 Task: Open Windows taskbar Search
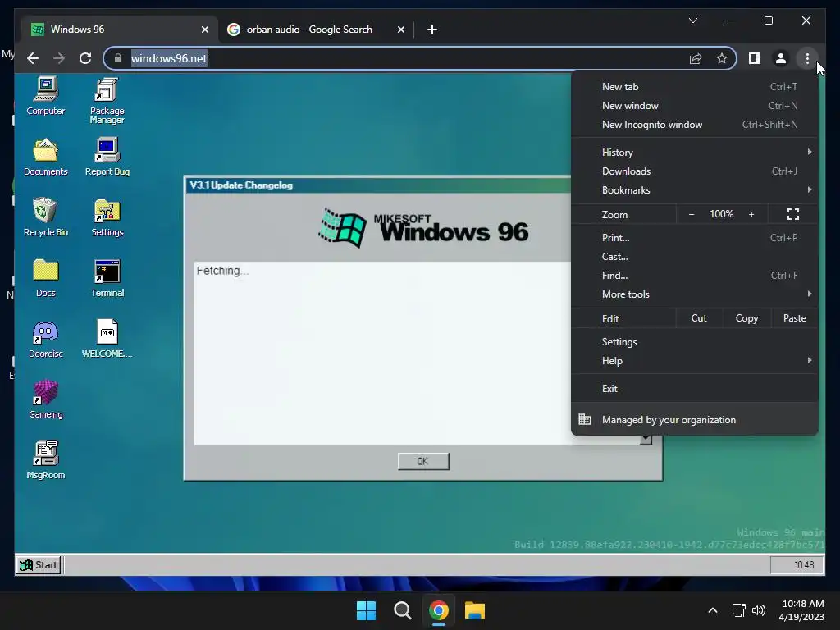point(402,610)
